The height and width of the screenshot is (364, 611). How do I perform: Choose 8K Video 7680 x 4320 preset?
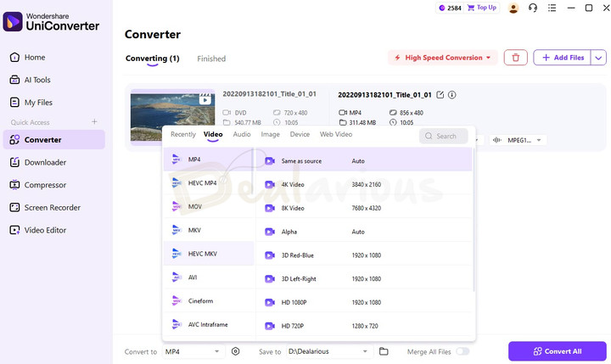click(x=364, y=208)
